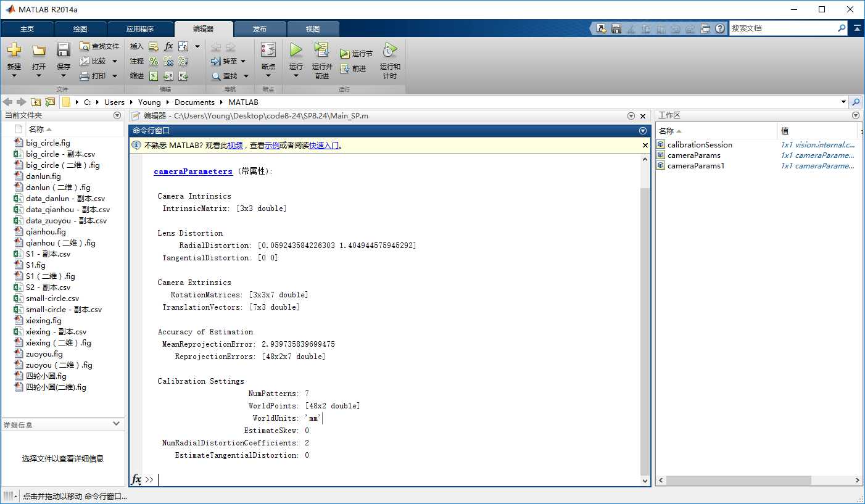
Task: Click the 运行节 (Run Section) button
Action: tap(356, 54)
